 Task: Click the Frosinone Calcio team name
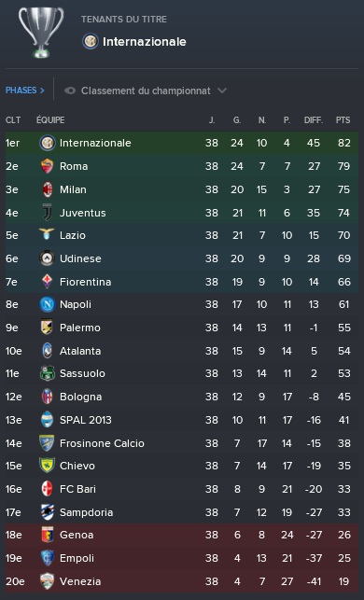[x=102, y=443]
